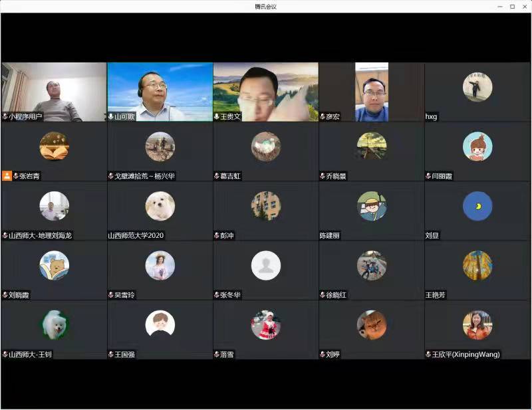Click the mic icon beside 王欣平(XinpingWang)
This screenshot has width=532, height=410.
(x=428, y=354)
